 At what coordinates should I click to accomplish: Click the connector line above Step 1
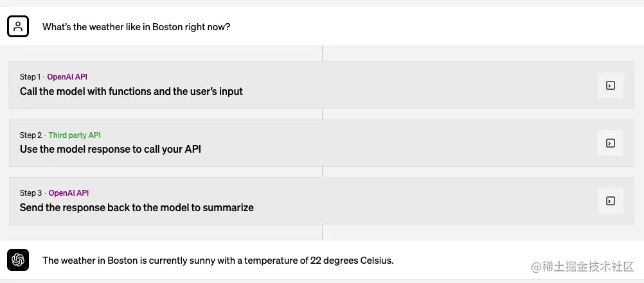coord(322,53)
